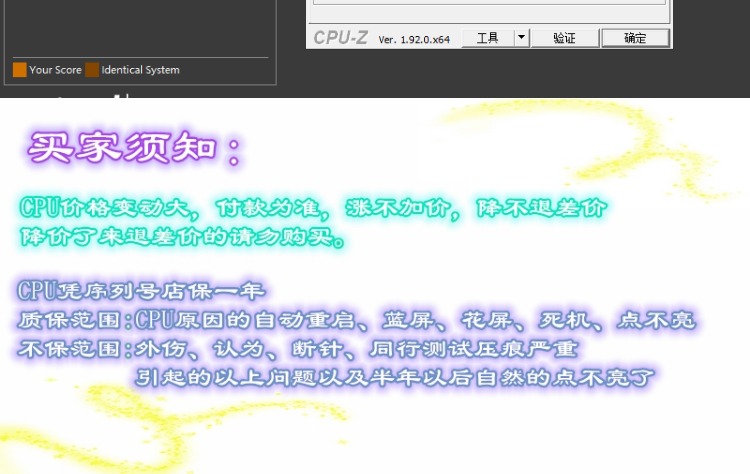Click the 'Identical System' legend label
The height and width of the screenshot is (474, 750).
(x=141, y=70)
